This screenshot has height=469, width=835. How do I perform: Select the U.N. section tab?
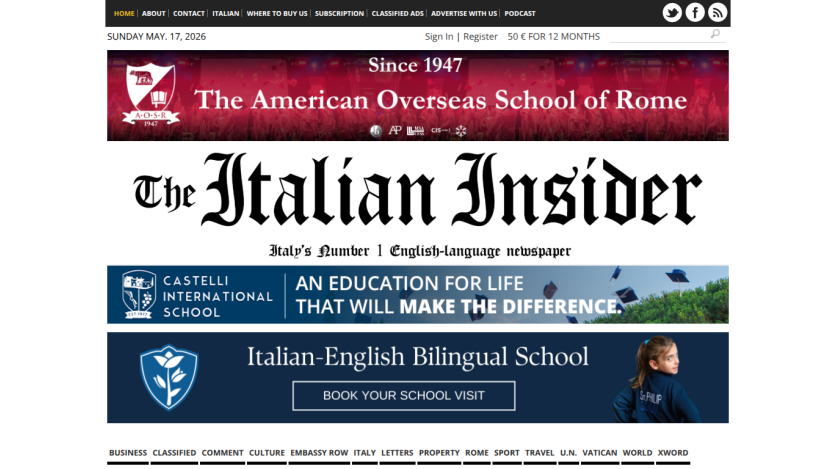pyautogui.click(x=568, y=453)
